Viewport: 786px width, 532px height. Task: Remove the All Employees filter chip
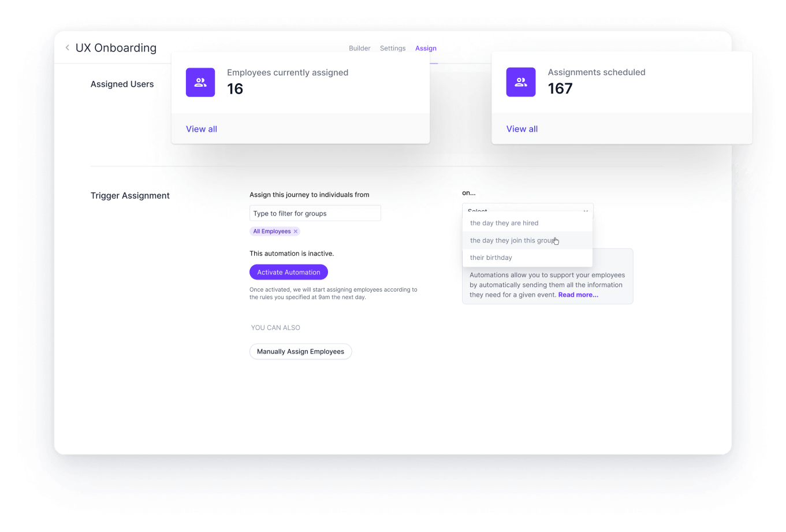295,231
